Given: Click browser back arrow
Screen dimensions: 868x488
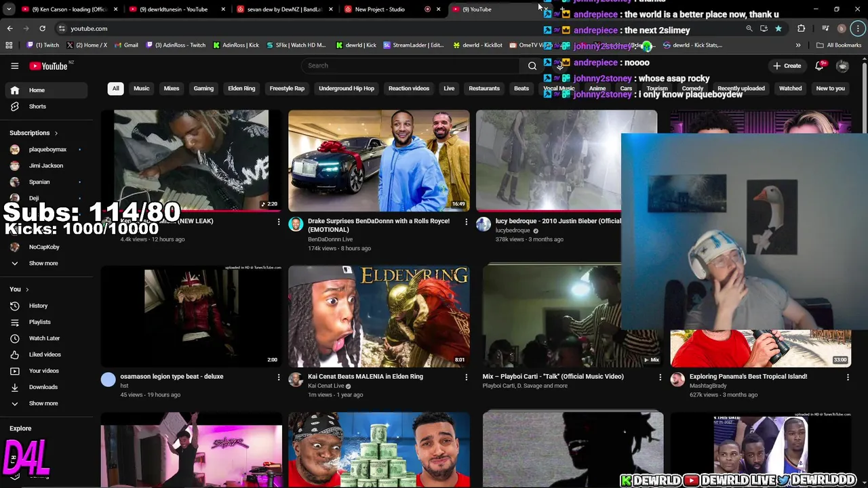Looking at the screenshot, I should [x=9, y=28].
